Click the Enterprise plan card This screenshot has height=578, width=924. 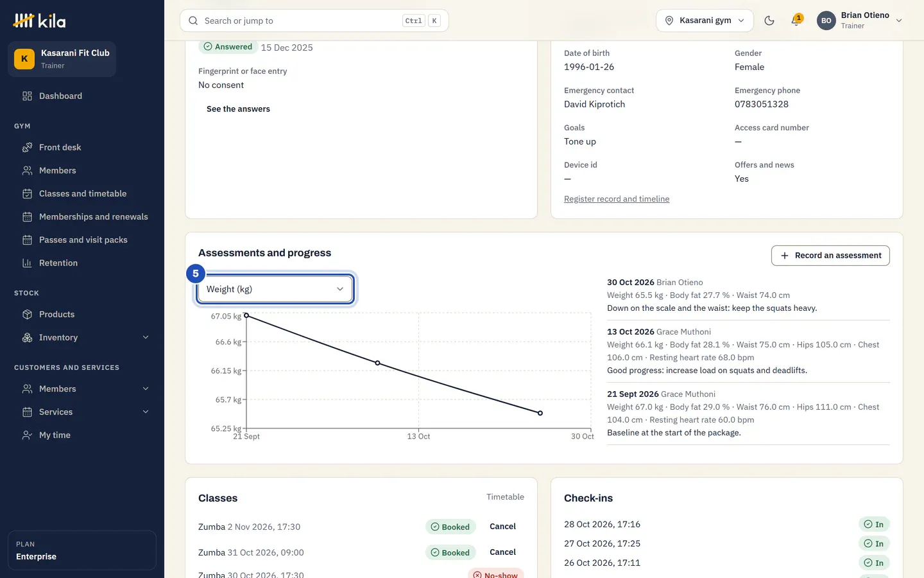coord(82,550)
